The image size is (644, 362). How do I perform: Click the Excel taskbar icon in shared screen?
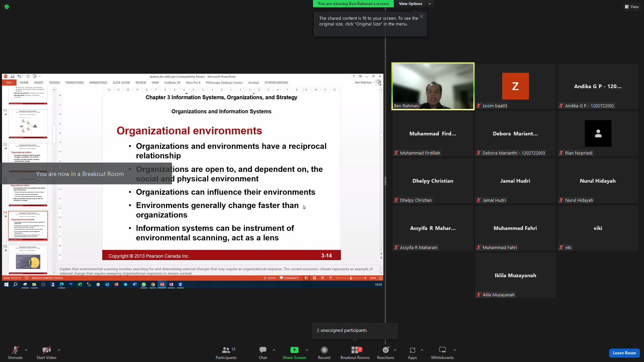click(80, 285)
